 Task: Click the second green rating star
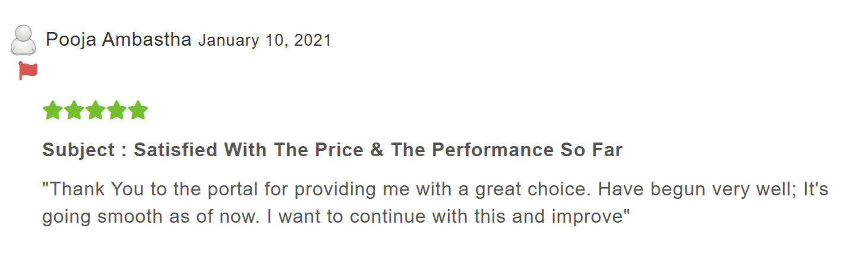coord(74,110)
